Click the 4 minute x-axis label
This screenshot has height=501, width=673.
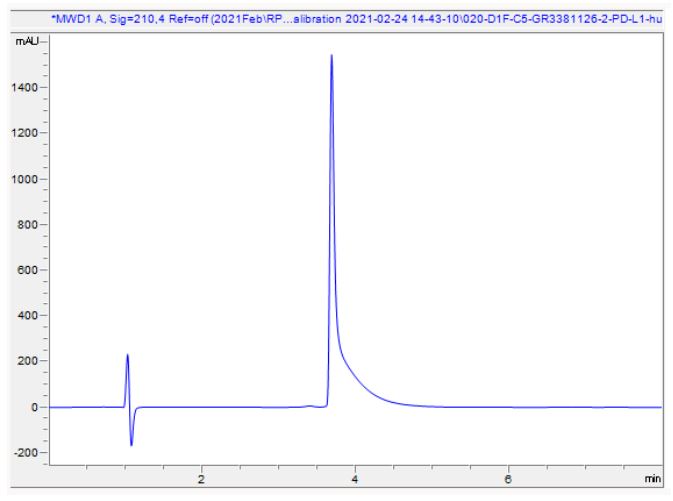pos(355,479)
